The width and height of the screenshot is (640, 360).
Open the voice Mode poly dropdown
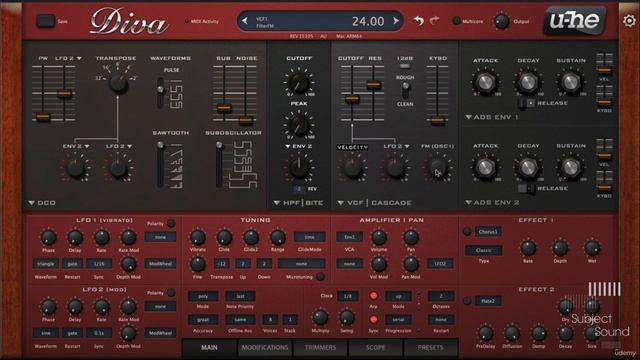[203, 296]
